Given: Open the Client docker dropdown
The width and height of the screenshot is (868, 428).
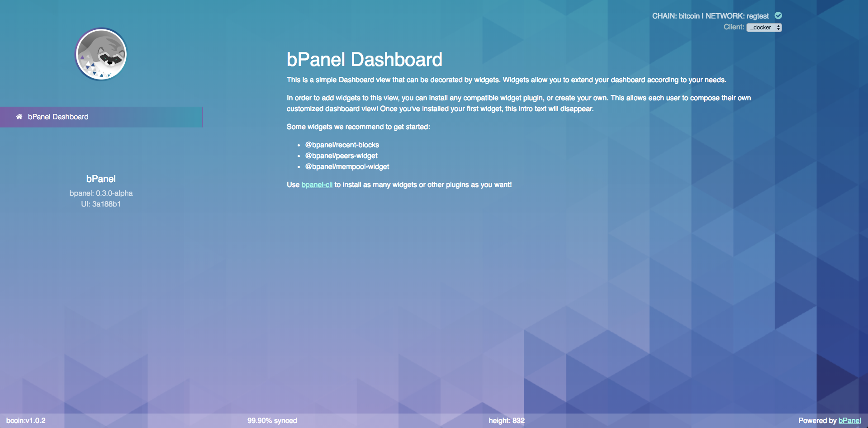Looking at the screenshot, I should click(764, 28).
